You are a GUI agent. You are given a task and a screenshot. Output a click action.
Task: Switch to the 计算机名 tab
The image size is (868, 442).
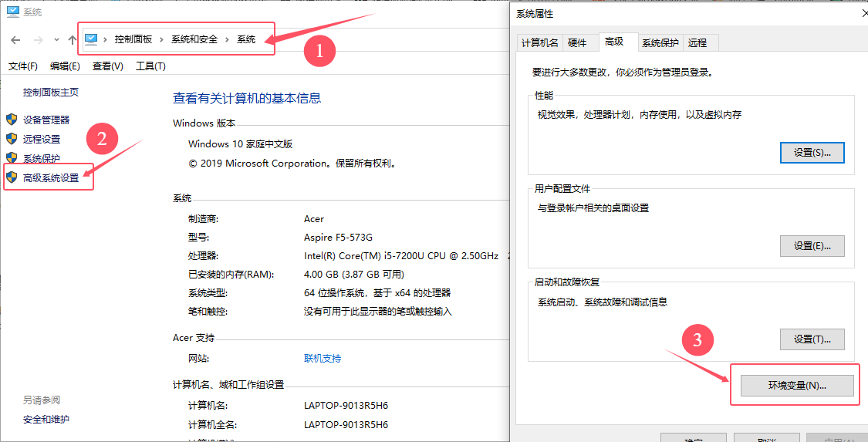coord(540,43)
